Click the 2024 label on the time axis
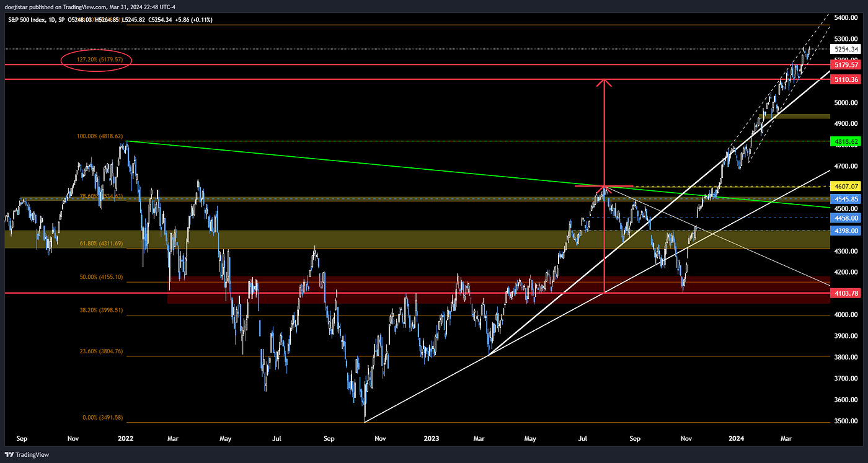The height and width of the screenshot is (463, 868). (x=736, y=438)
